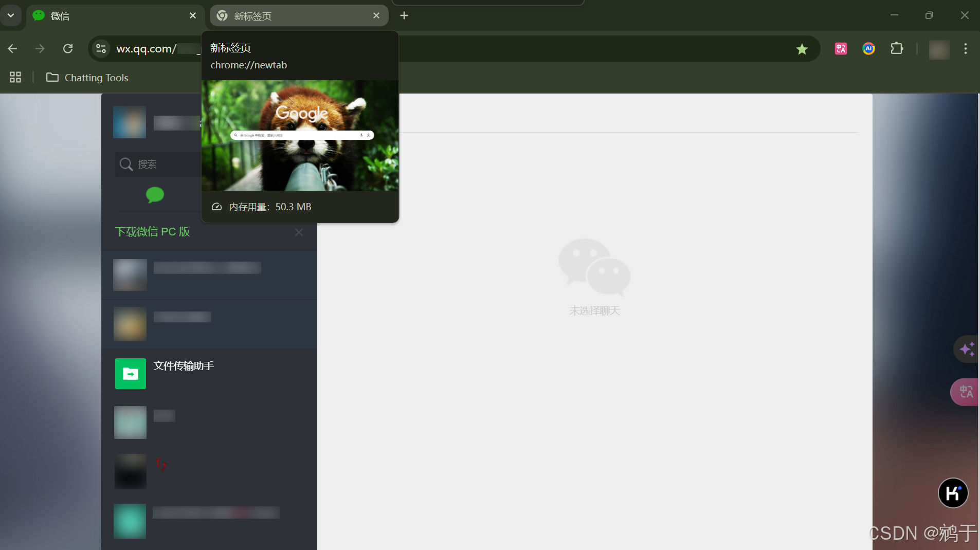Go back to previous page
This screenshot has height=550, width=980.
13,49
